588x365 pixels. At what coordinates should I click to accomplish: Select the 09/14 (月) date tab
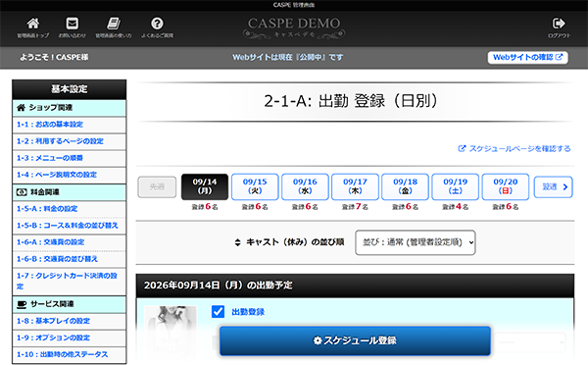(x=205, y=186)
